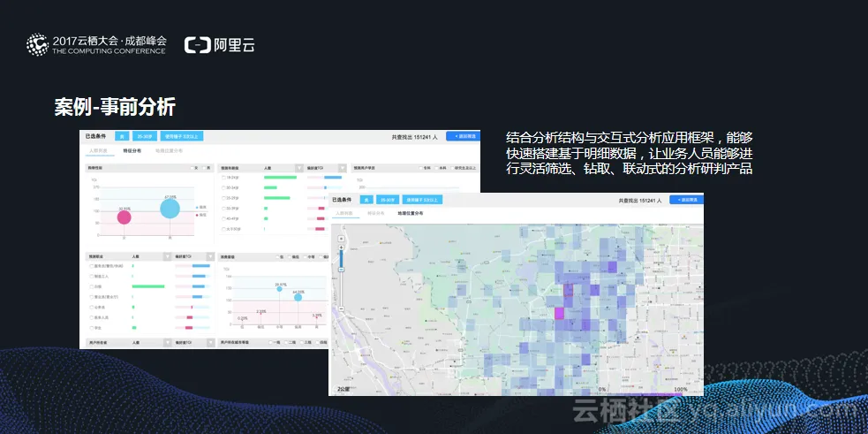This screenshot has width=868, height=434.
Task: Click blue 返回筛选 button in the dashboard window
Action: point(463,136)
